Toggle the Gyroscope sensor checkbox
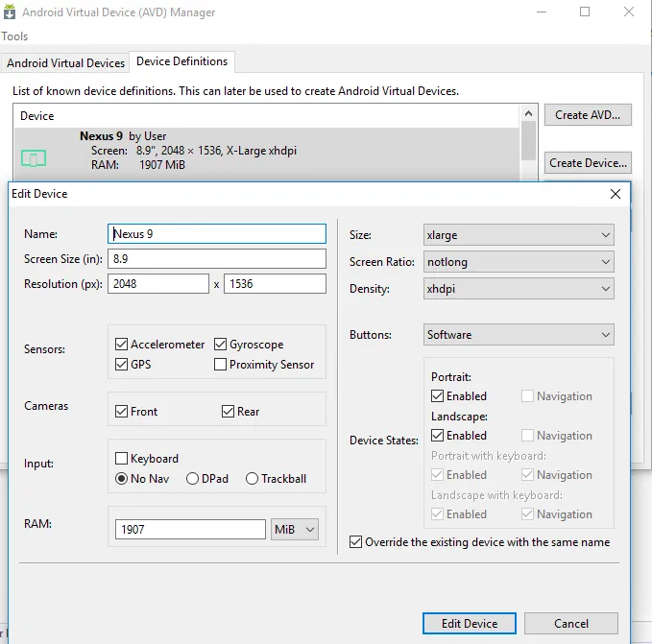This screenshot has width=652, height=644. (x=221, y=344)
